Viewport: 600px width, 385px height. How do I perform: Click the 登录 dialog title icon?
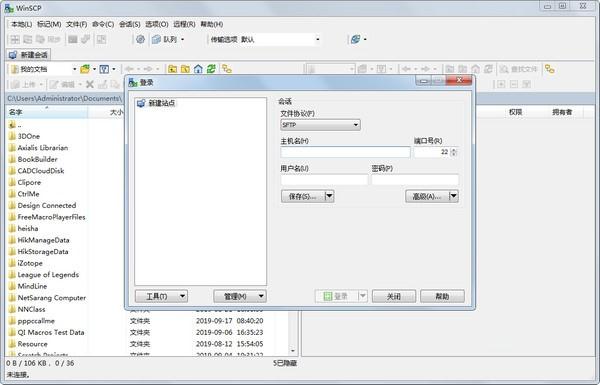pyautogui.click(x=133, y=82)
